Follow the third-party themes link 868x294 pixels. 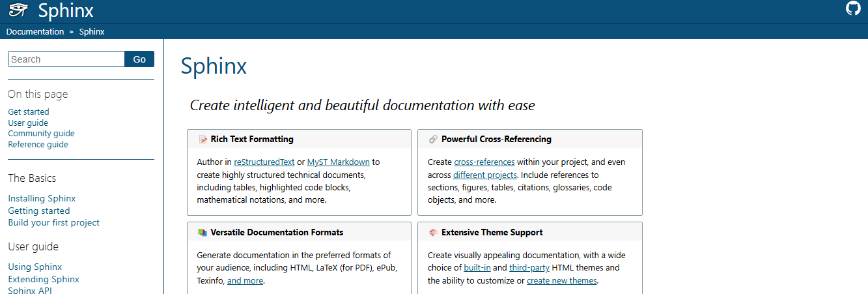point(529,268)
